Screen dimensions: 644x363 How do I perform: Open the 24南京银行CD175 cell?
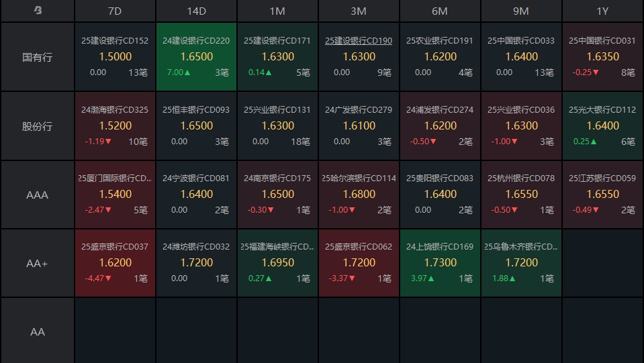pos(277,195)
